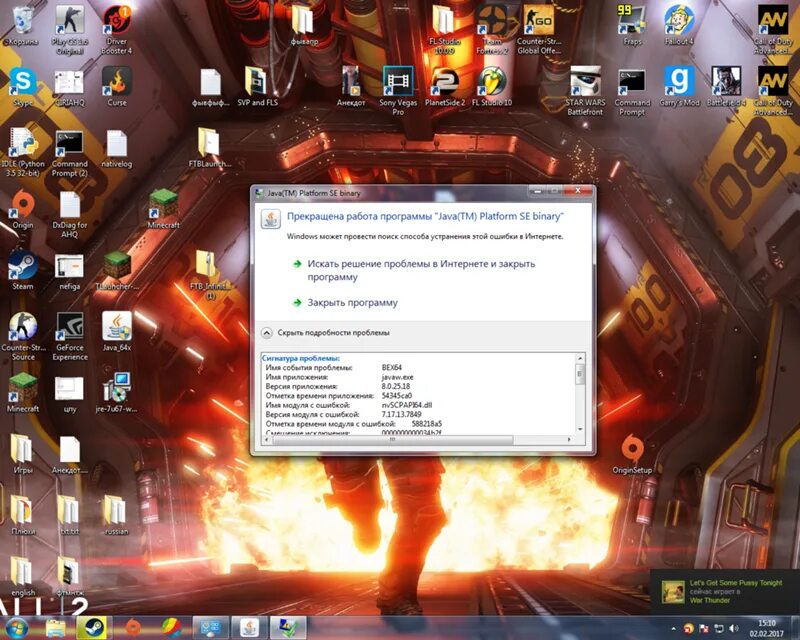Launch FL Studio 10 from the desktop
Image resolution: width=800 pixels, height=640 pixels.
coord(492,87)
